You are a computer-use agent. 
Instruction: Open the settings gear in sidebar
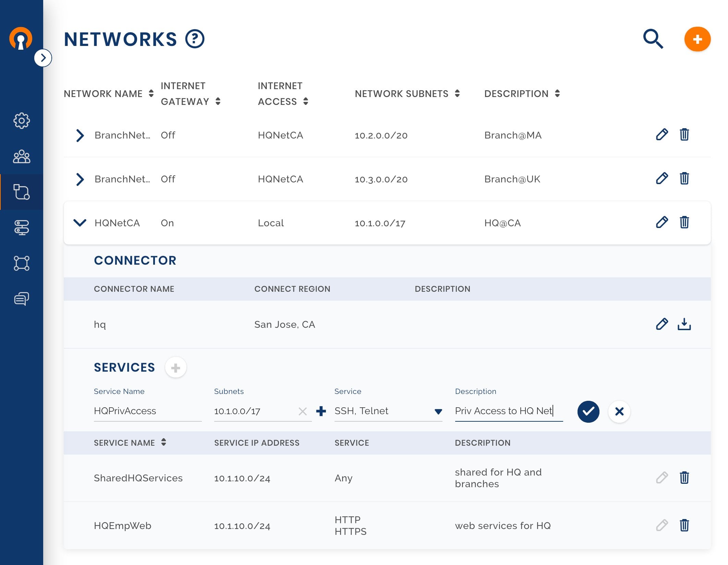(x=22, y=121)
